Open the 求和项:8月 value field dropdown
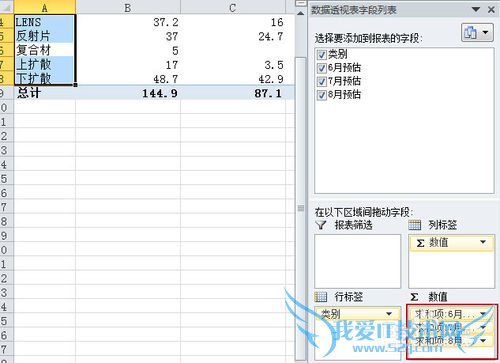500x363 pixels. pos(483,341)
